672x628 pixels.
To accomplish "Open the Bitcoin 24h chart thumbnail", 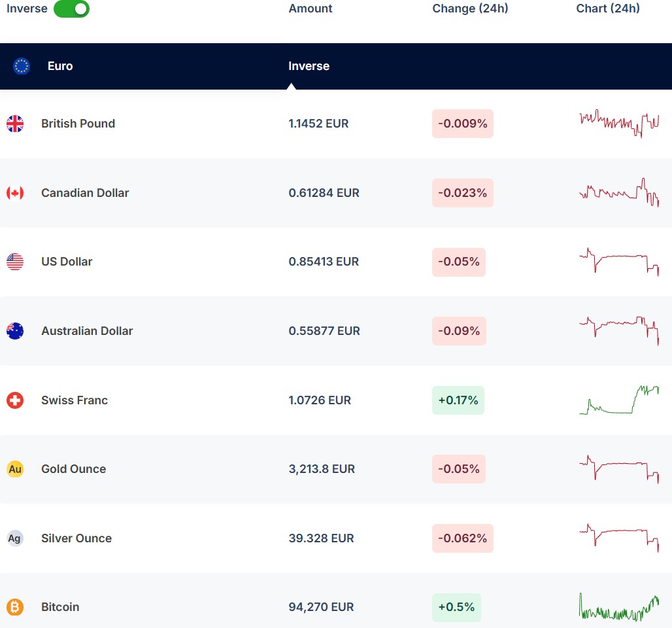I will pyautogui.click(x=618, y=607).
